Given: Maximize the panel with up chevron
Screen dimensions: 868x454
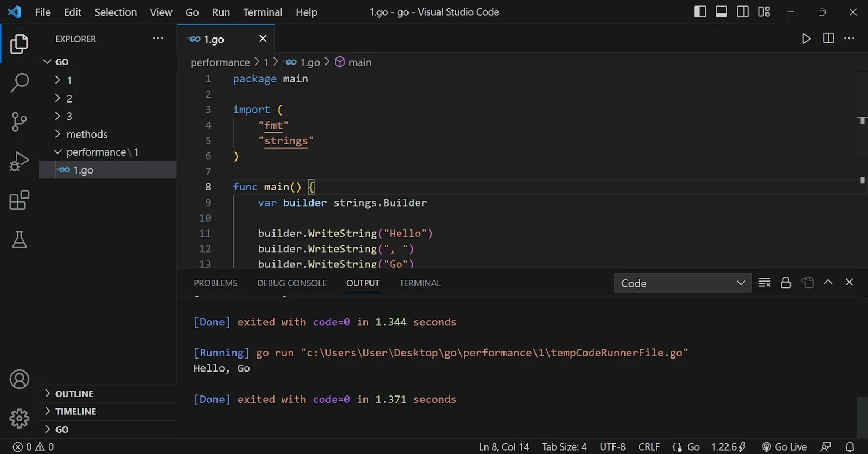Looking at the screenshot, I should 828,282.
